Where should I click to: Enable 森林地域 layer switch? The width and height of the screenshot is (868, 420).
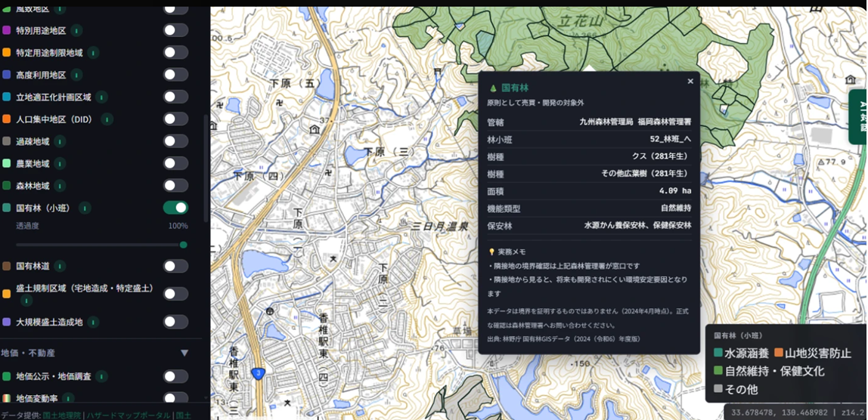[175, 186]
